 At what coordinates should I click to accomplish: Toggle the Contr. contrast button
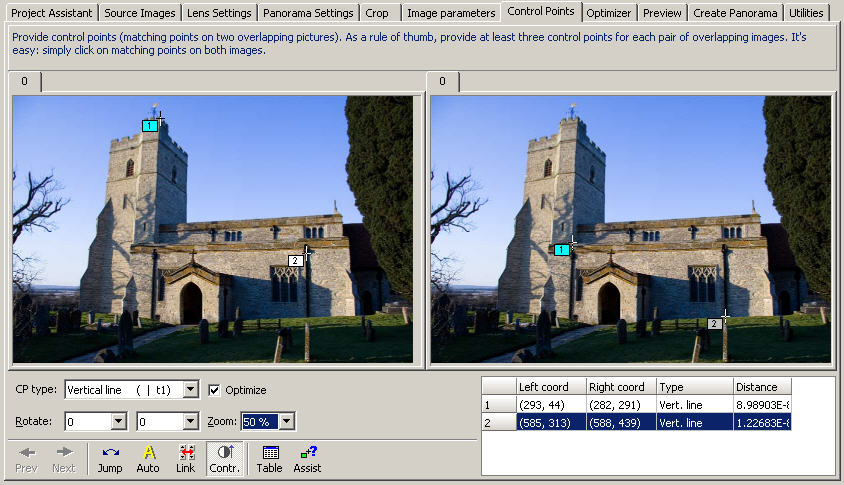click(224, 459)
